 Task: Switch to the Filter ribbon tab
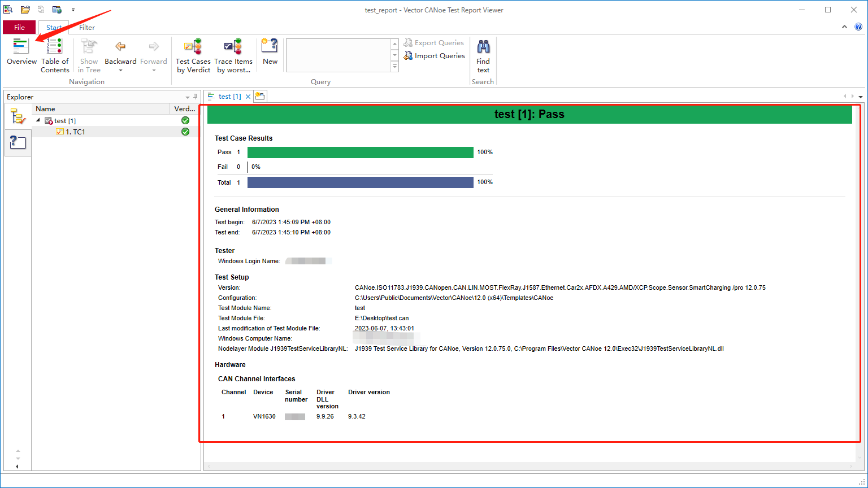click(x=87, y=27)
